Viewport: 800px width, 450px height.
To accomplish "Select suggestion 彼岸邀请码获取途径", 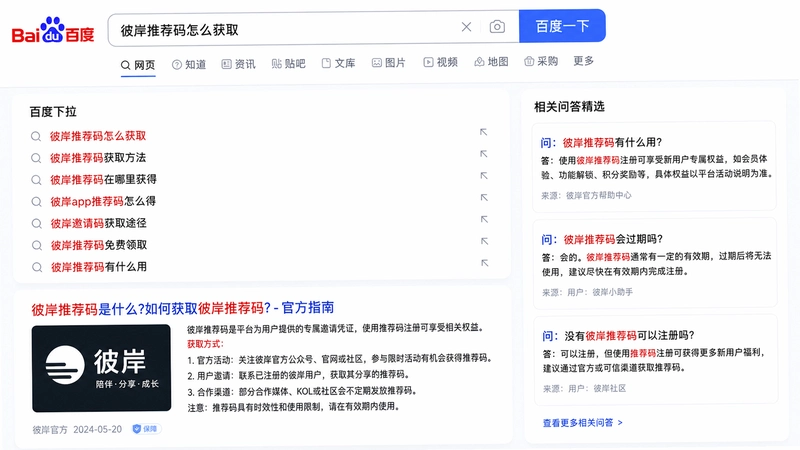I will 98,223.
